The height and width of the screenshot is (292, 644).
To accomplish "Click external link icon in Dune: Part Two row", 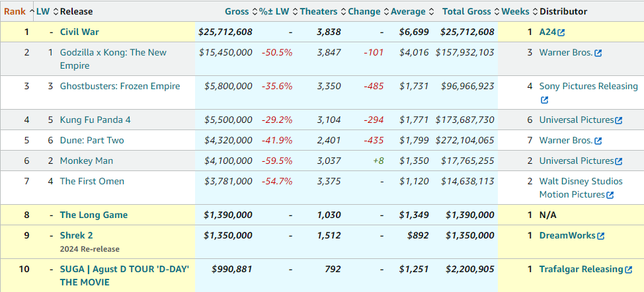I will pos(598,141).
